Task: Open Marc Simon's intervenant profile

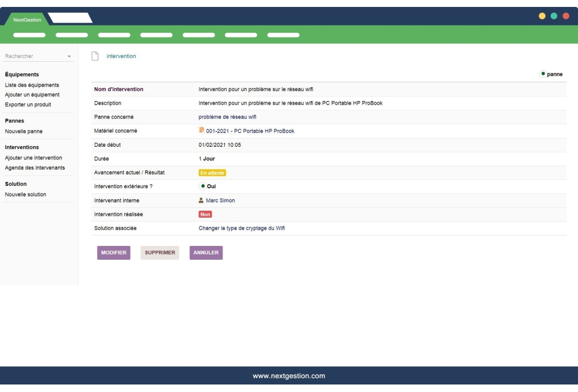Action: coord(220,200)
